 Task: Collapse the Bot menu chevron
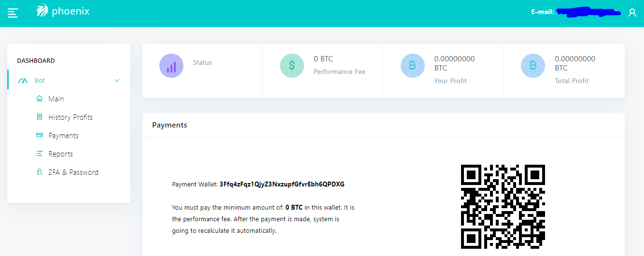pyautogui.click(x=117, y=81)
